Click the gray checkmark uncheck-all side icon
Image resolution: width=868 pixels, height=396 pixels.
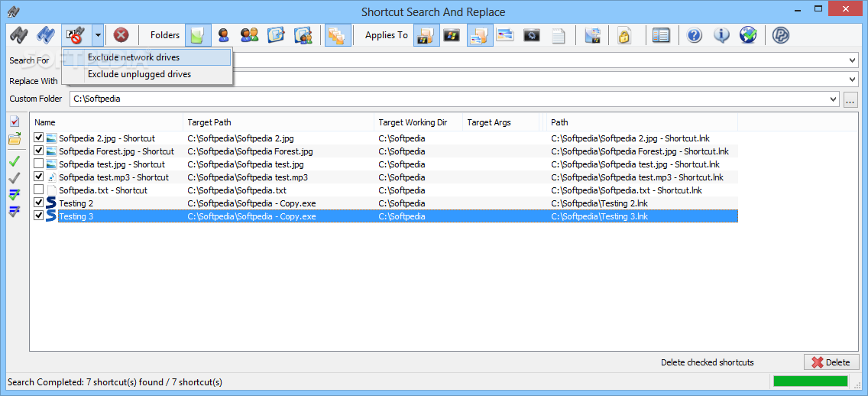[x=15, y=177]
